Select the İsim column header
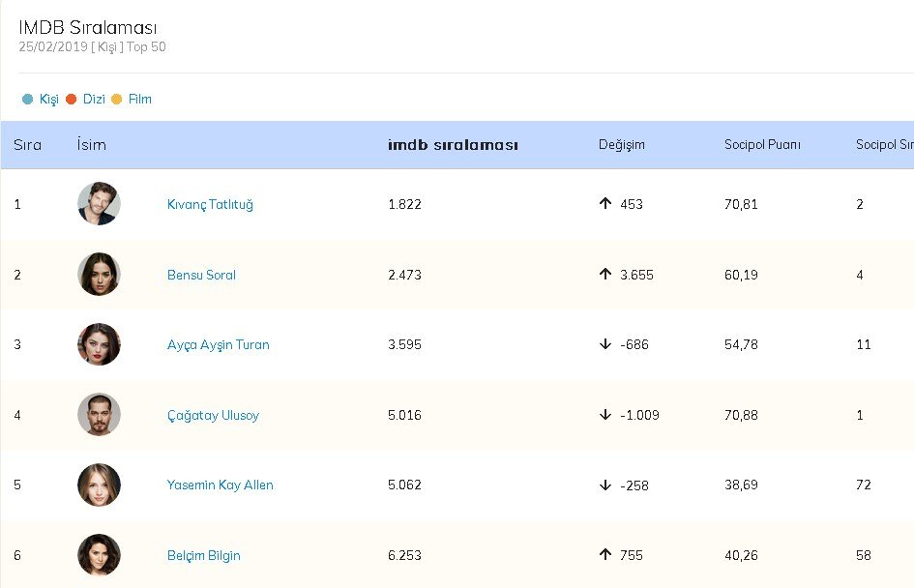914x588 pixels. 91,145
